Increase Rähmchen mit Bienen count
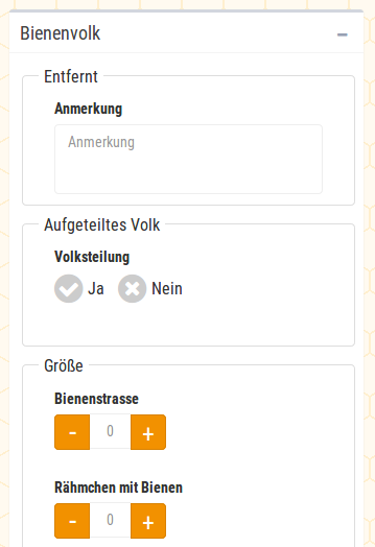The height and width of the screenshot is (547, 375). pyautogui.click(x=148, y=521)
